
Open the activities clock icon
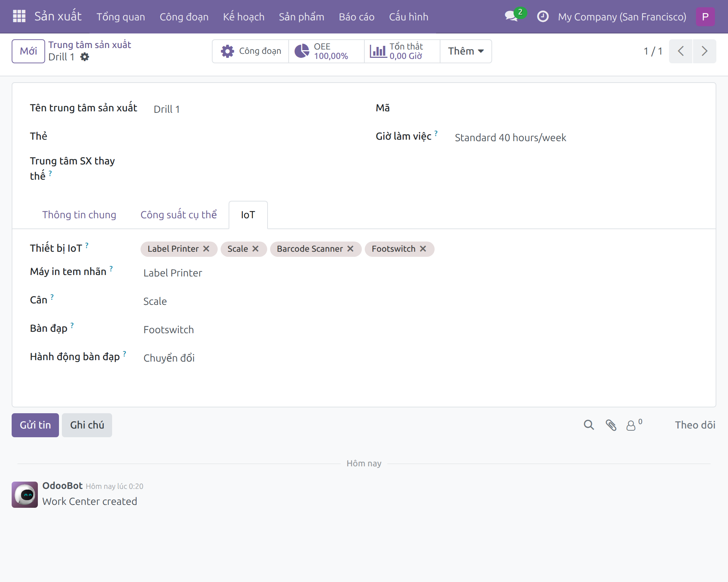(x=542, y=16)
